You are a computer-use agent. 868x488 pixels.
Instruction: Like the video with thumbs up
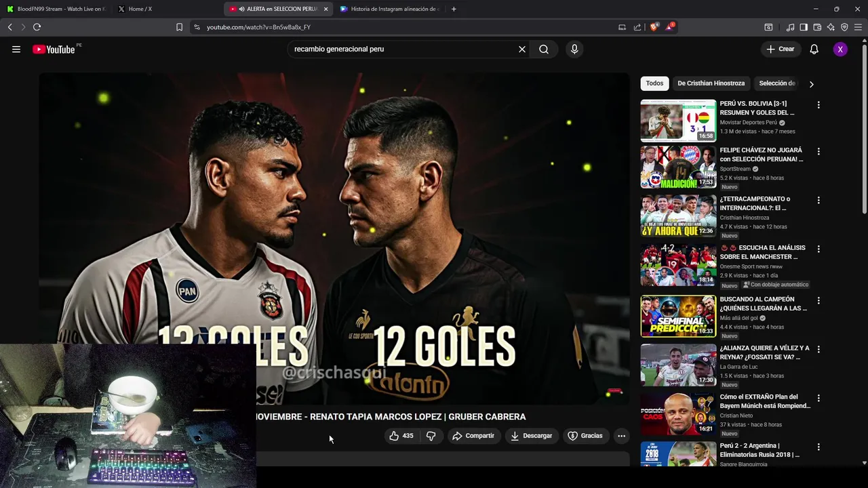401,436
